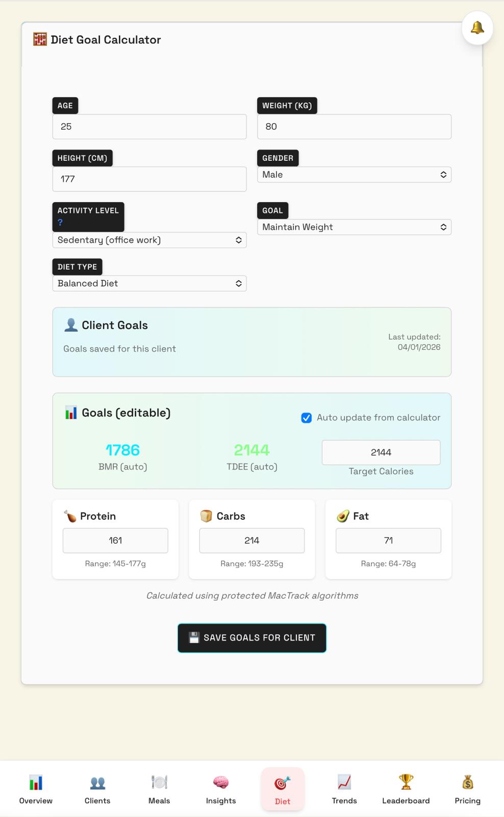
Task: Toggle the calculator auto-update checkbox off
Action: point(306,418)
